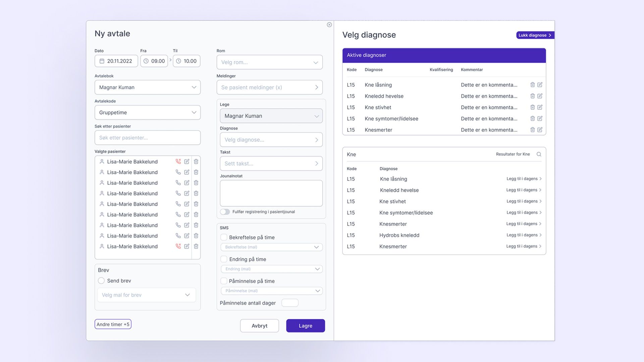
Task: Add Hydrobs kneledd via Legg til i dagens
Action: tap(524, 235)
